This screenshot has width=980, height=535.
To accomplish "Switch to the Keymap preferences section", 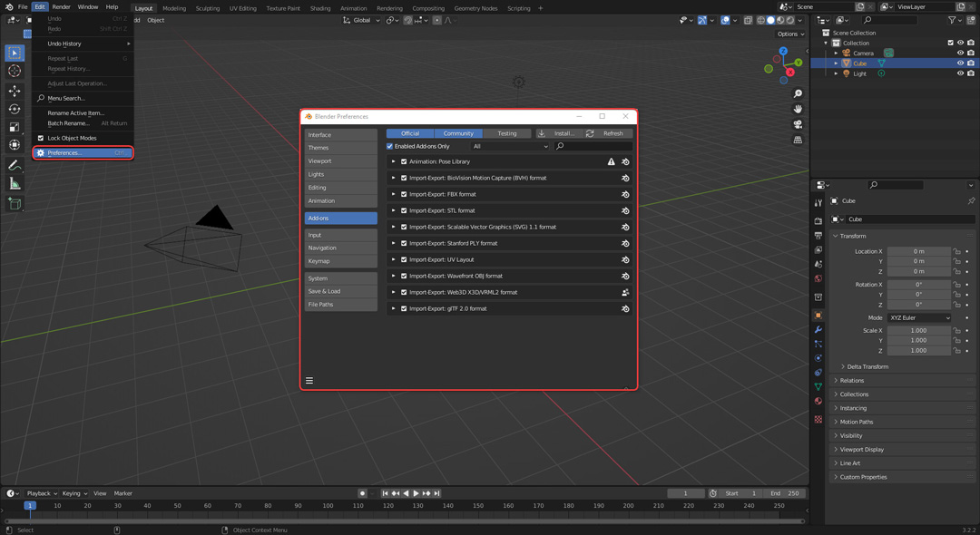I will point(340,261).
